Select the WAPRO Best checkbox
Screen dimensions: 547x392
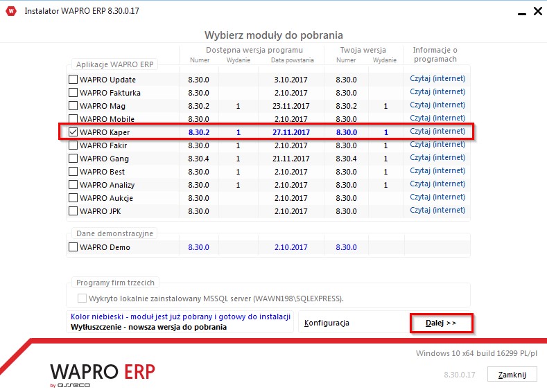[73, 172]
